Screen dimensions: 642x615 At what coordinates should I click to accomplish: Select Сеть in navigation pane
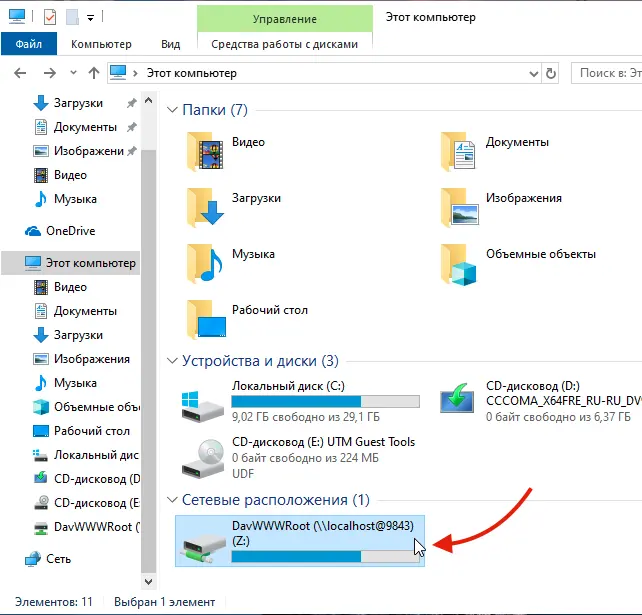point(58,559)
